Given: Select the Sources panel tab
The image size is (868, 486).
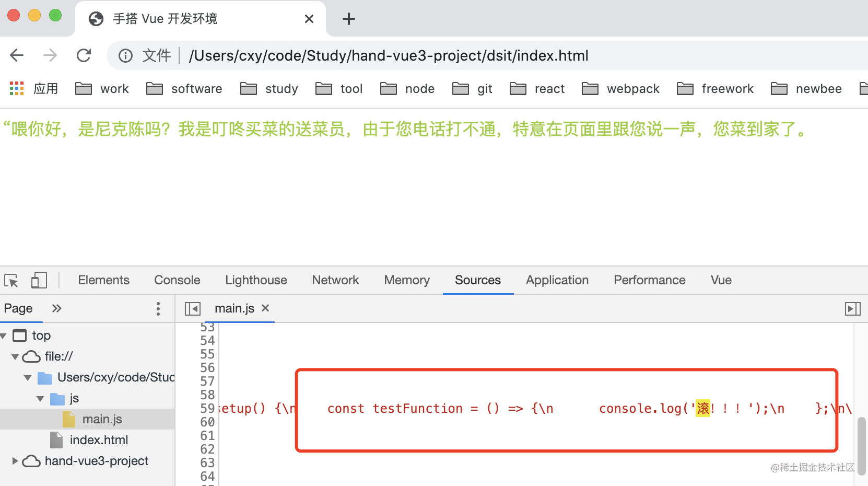Looking at the screenshot, I should pos(478,280).
